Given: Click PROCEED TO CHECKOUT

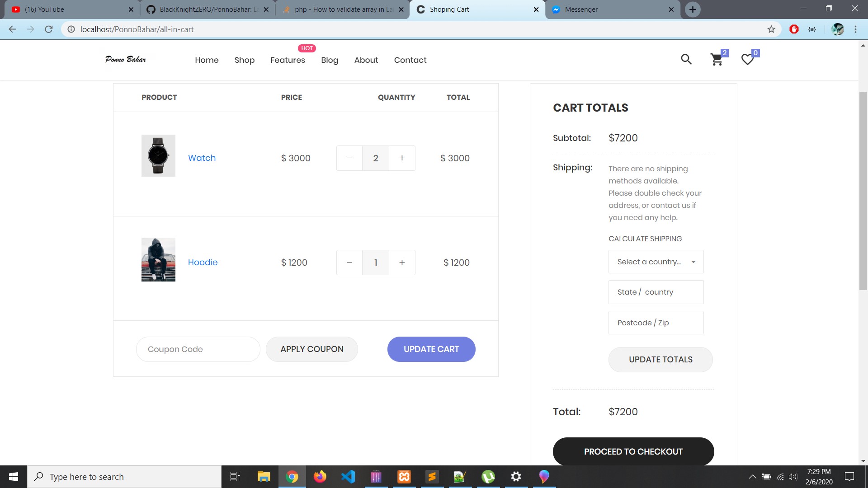Looking at the screenshot, I should [x=633, y=451].
